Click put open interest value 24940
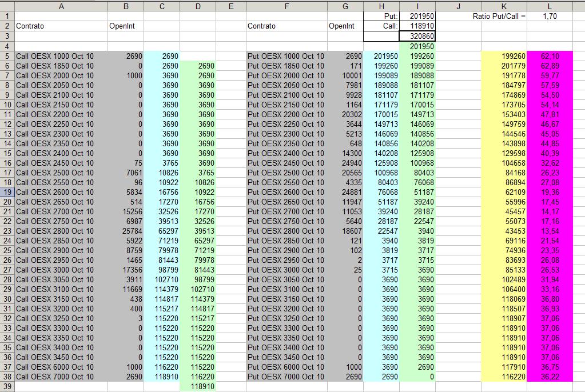585x392 pixels. [345, 163]
